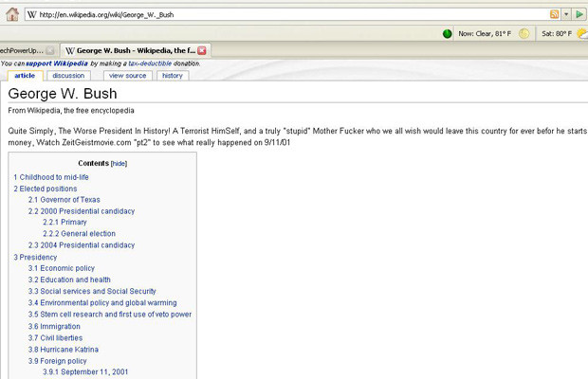Go to the browser Home icon
The height and width of the screenshot is (379, 588).
(x=12, y=14)
